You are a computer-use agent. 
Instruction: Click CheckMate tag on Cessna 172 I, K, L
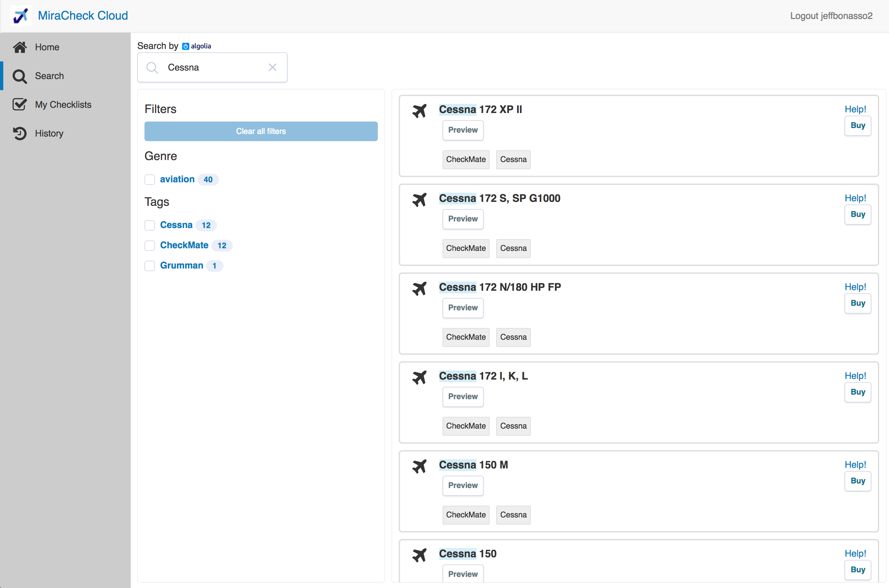click(x=466, y=426)
